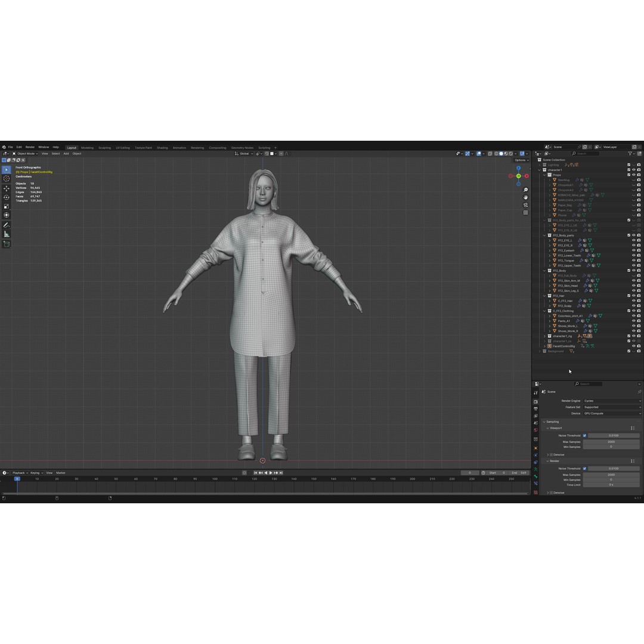Open the Output properties tab icon

point(535,408)
